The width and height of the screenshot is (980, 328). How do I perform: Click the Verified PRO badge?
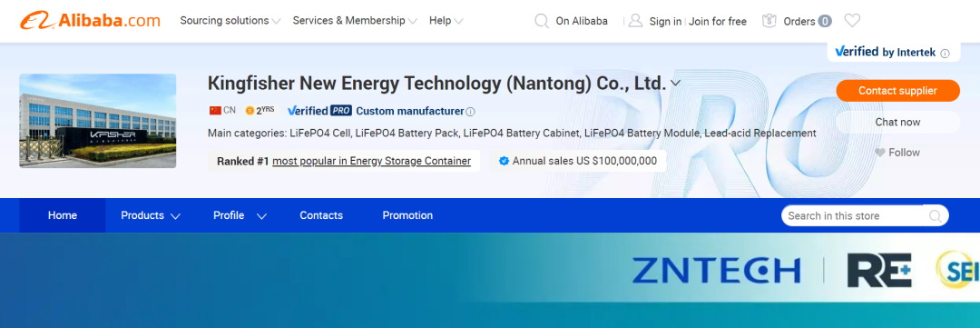(x=319, y=111)
